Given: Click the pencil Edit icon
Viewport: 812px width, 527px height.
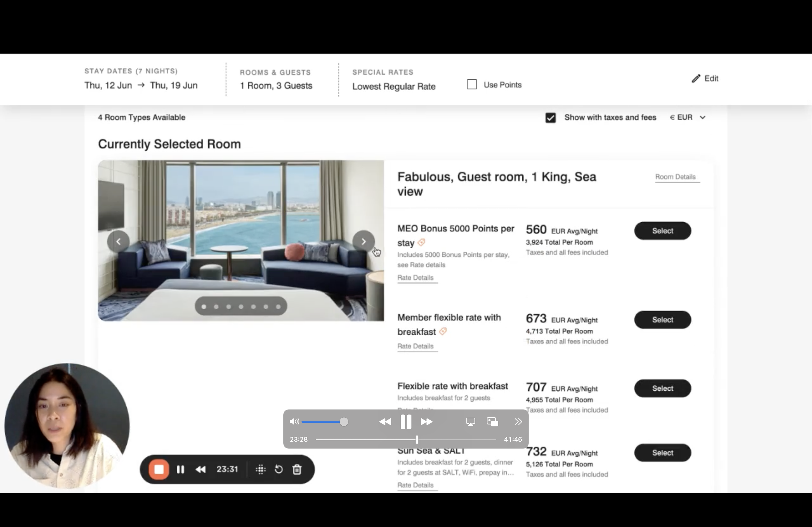Looking at the screenshot, I should (696, 79).
